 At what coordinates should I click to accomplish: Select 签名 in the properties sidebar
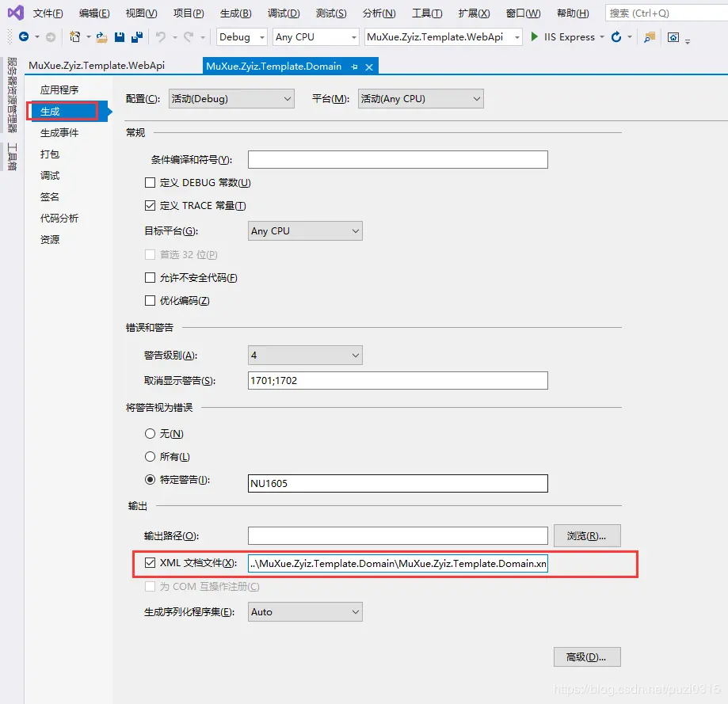point(50,196)
